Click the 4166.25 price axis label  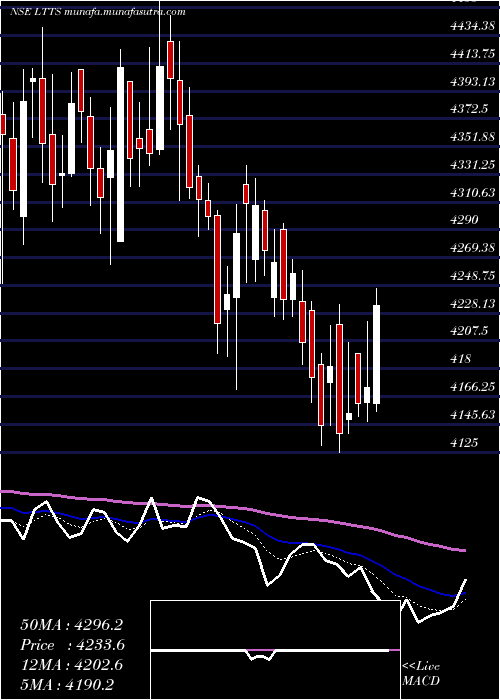(473, 386)
